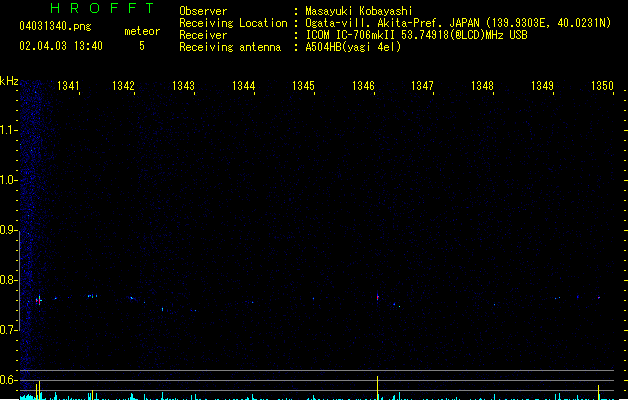
Task: Click the HROFFT title text
Action: point(102,8)
